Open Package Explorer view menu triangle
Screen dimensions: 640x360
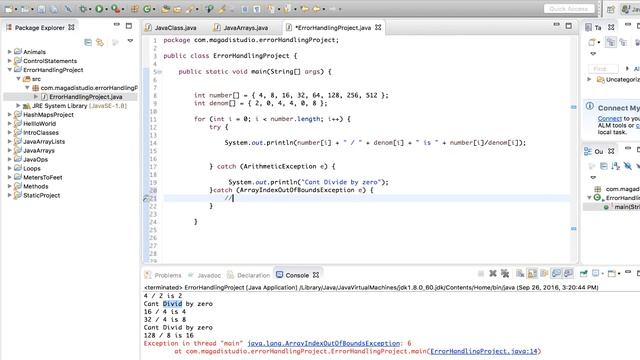click(130, 41)
